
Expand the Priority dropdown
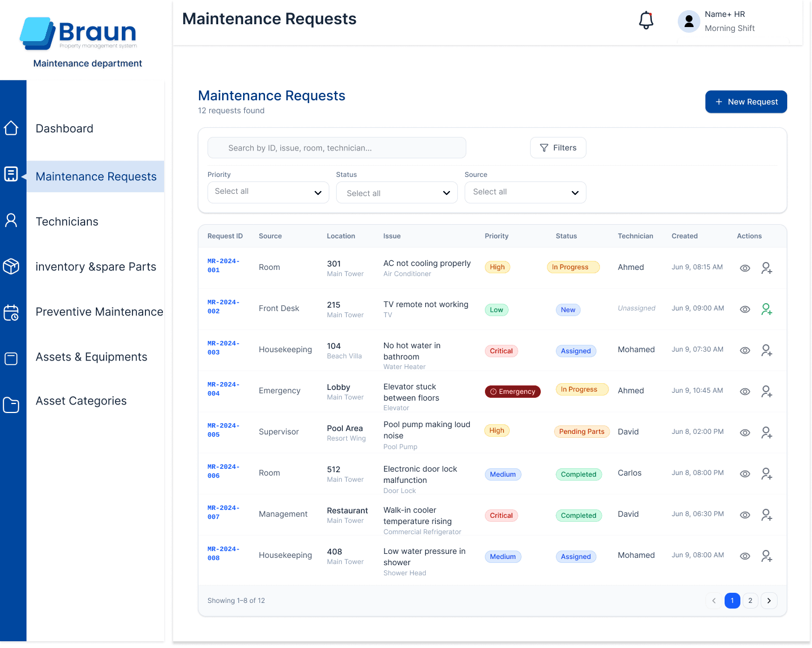point(268,192)
